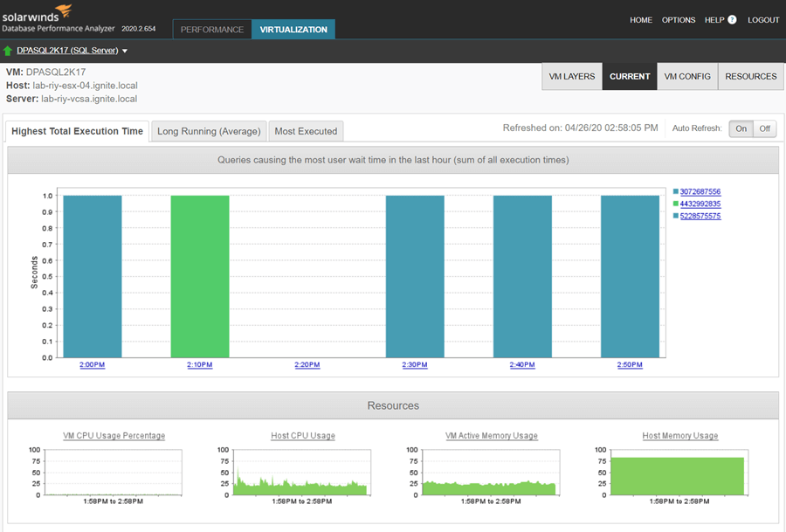Switch to the Performance tab
Screen dimensions: 786x532
pos(212,29)
